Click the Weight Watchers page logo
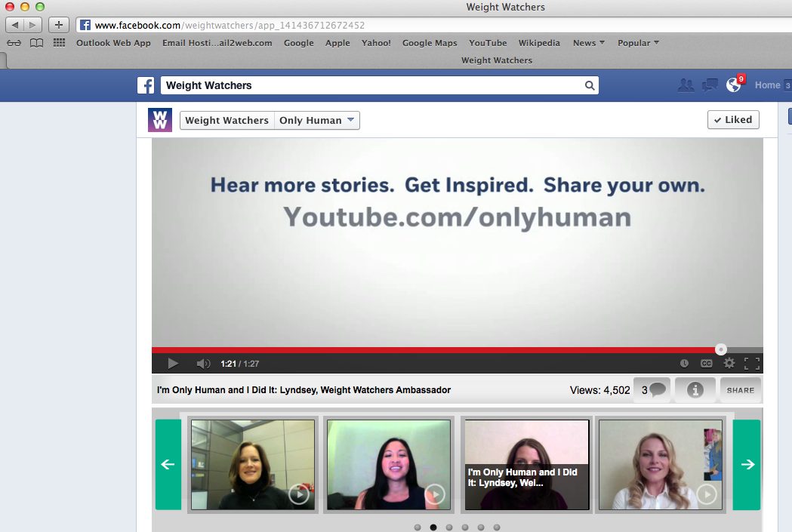The height and width of the screenshot is (532, 792). click(159, 120)
